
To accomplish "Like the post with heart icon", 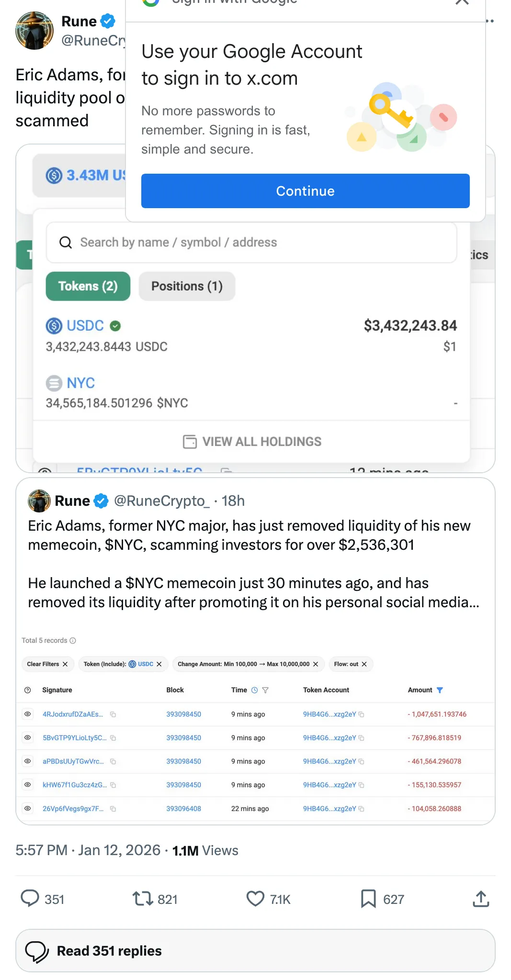I will click(x=255, y=899).
